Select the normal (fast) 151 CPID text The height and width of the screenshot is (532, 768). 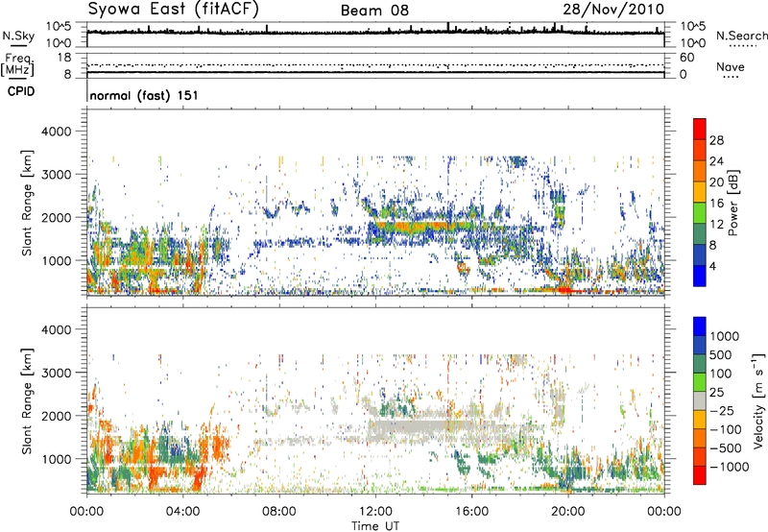click(144, 95)
